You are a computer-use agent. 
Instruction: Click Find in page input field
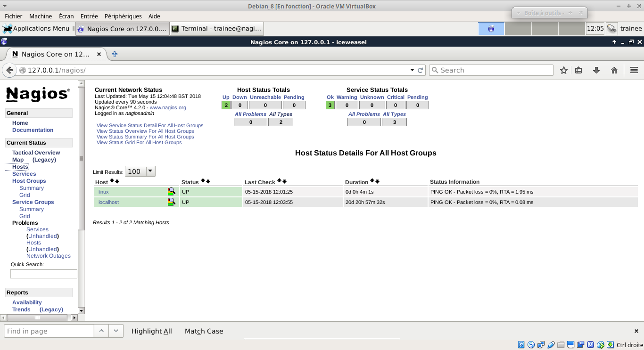(x=49, y=331)
